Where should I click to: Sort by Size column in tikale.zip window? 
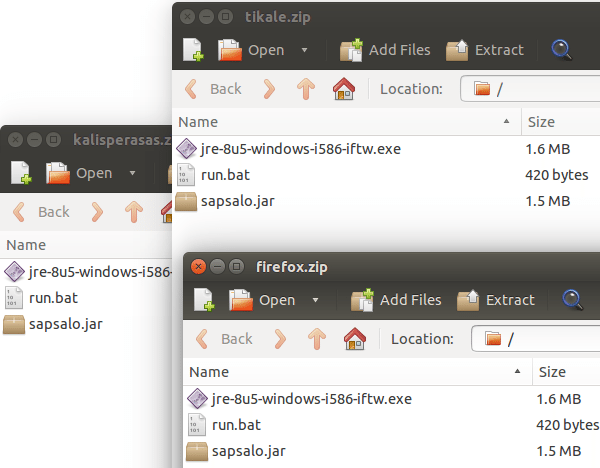click(x=561, y=122)
